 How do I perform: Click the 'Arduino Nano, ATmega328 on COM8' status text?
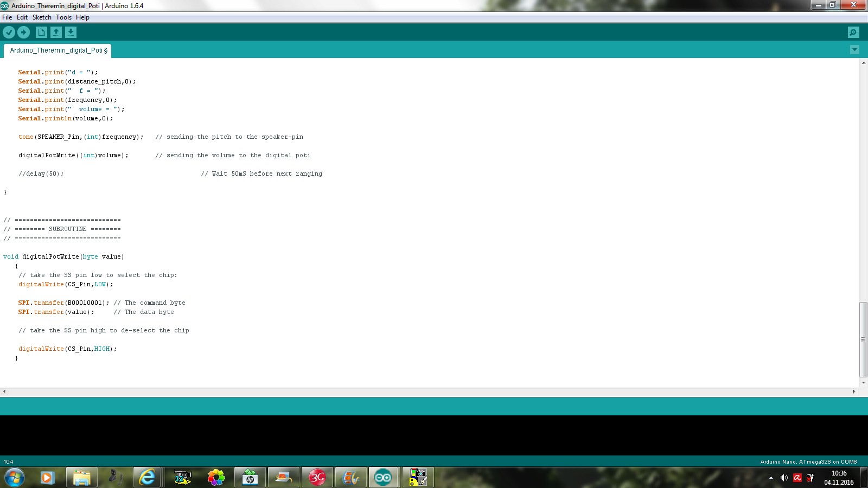pyautogui.click(x=808, y=462)
